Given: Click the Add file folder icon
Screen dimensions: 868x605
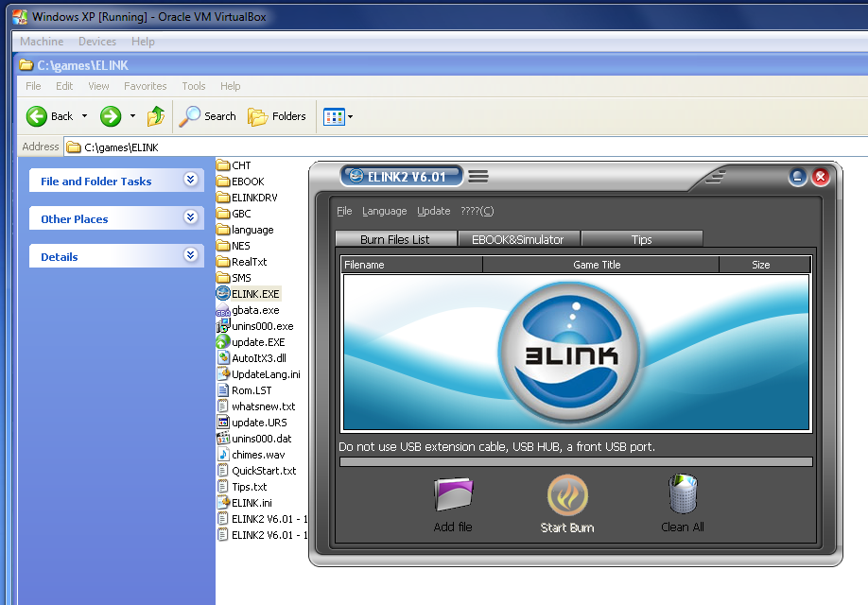Looking at the screenshot, I should pos(453,494).
